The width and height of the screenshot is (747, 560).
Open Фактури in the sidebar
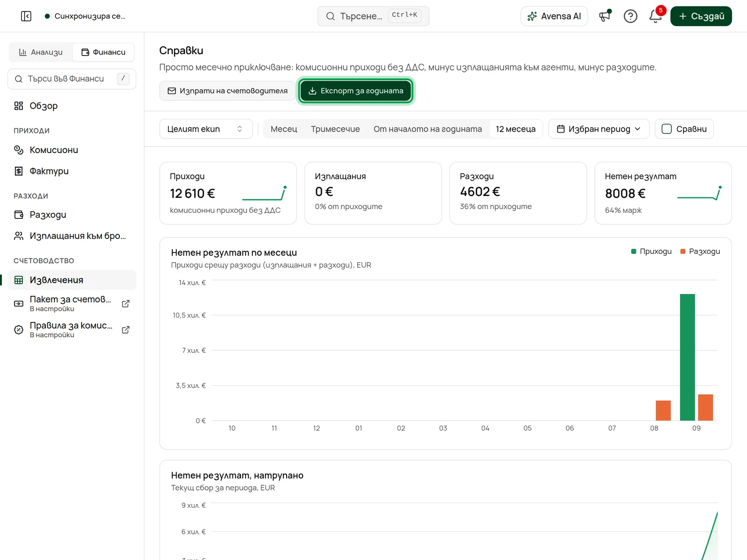click(x=72, y=171)
